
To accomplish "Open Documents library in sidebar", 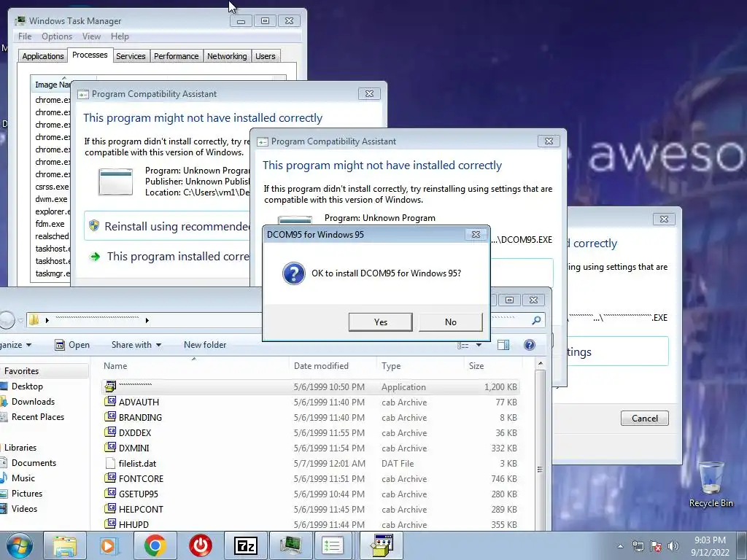I will click(34, 463).
